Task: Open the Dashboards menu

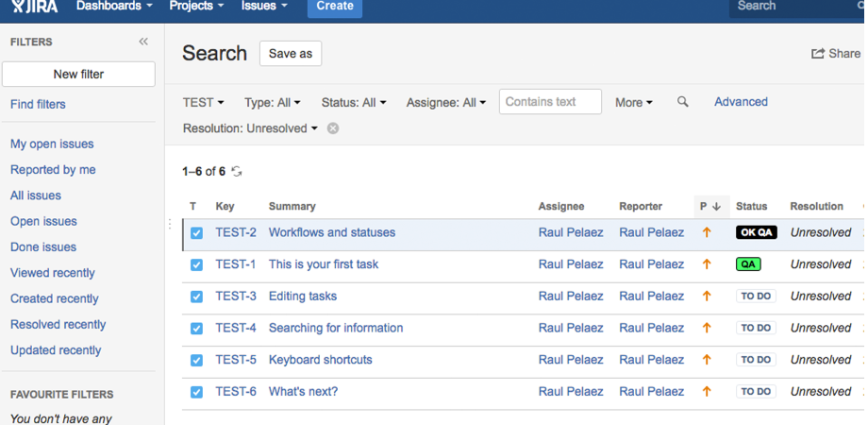Action: [x=113, y=7]
